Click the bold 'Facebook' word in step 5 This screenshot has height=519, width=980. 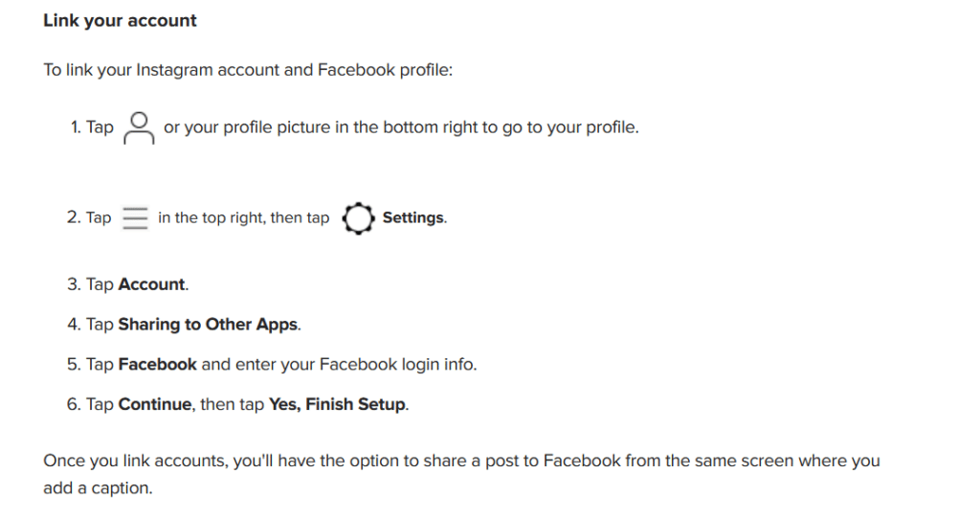point(157,365)
